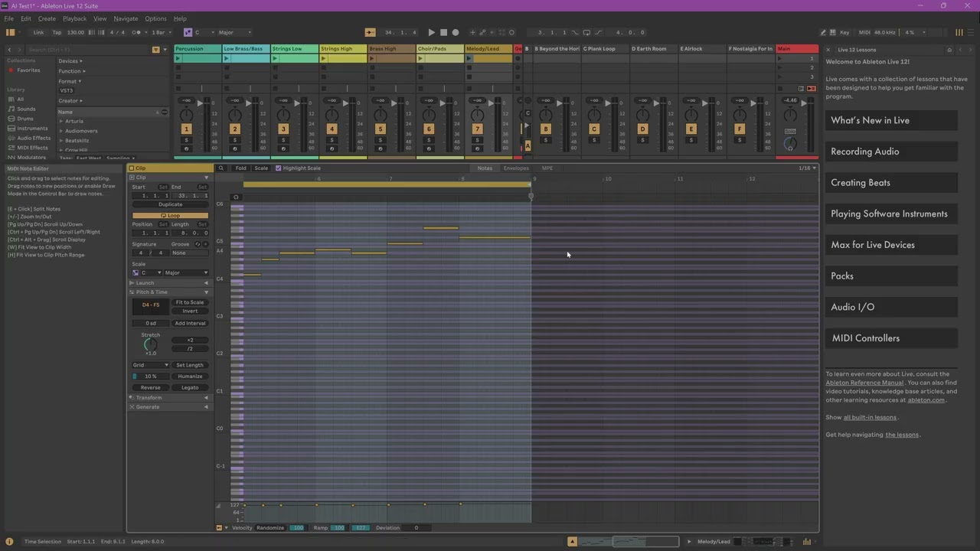Toggle piano roll preview headphone icon

coord(236,197)
